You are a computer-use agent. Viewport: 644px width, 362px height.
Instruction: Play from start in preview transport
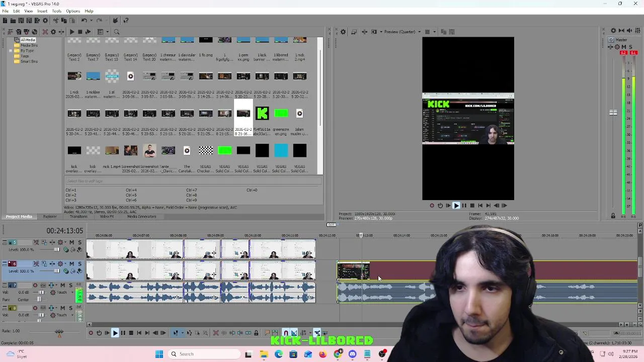pos(448,205)
